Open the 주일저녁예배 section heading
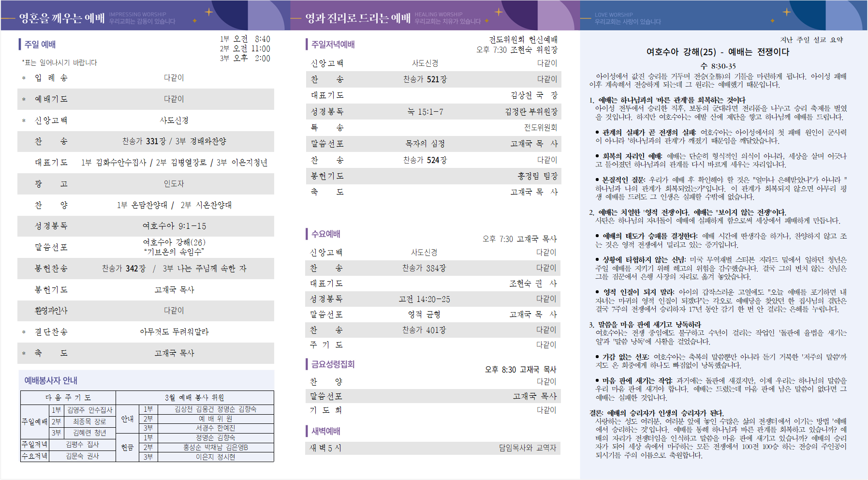 [x=333, y=45]
